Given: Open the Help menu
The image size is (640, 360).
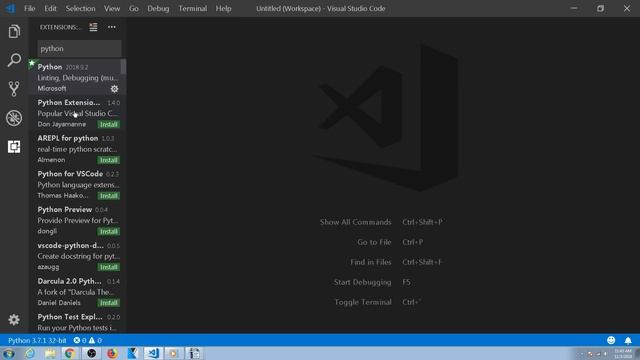Looking at the screenshot, I should [223, 9].
